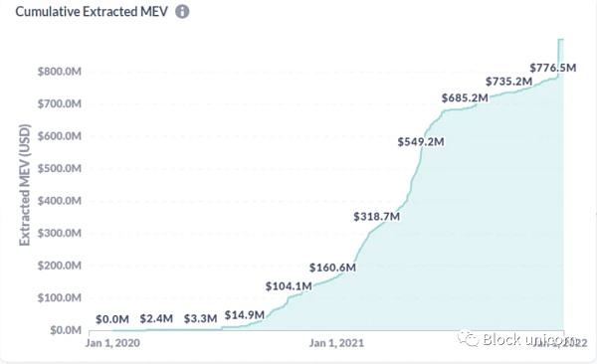
Task: Select the $735.2M data label
Action: pos(508,82)
